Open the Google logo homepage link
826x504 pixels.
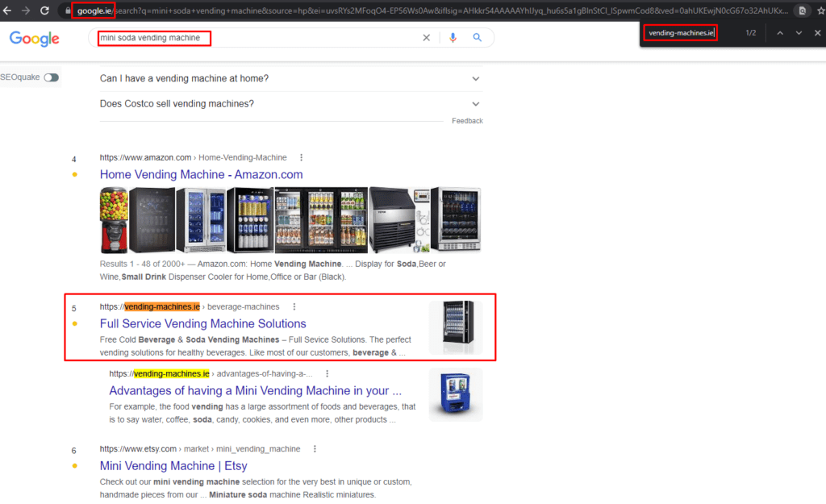pyautogui.click(x=34, y=39)
